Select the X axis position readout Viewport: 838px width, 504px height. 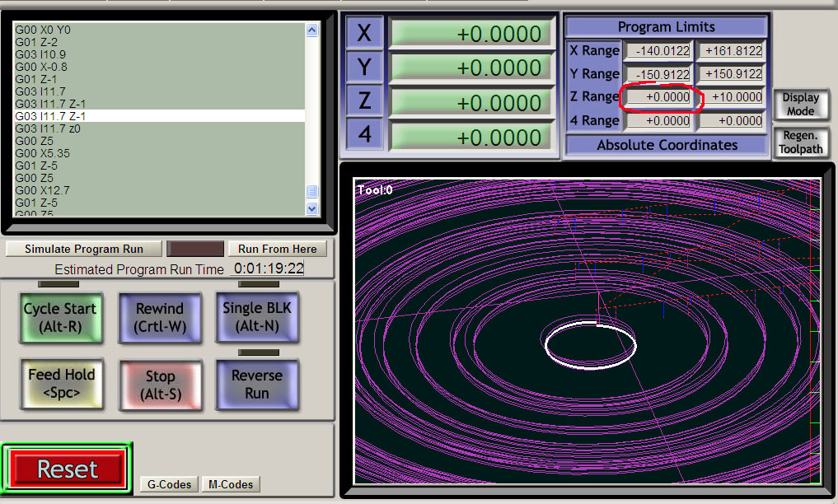click(x=470, y=34)
